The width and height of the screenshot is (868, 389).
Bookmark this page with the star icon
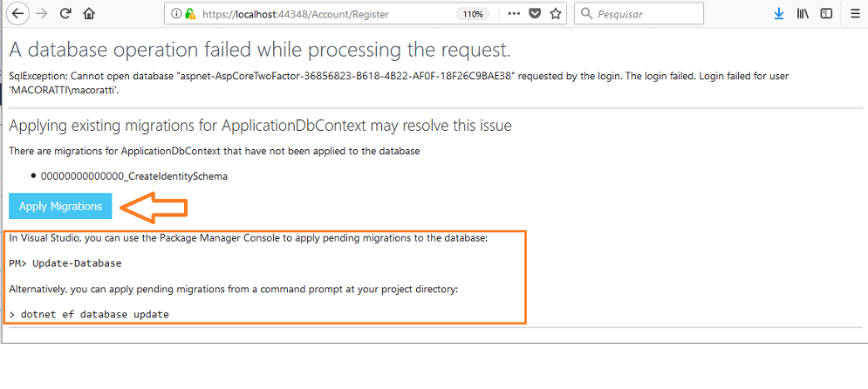pos(556,14)
